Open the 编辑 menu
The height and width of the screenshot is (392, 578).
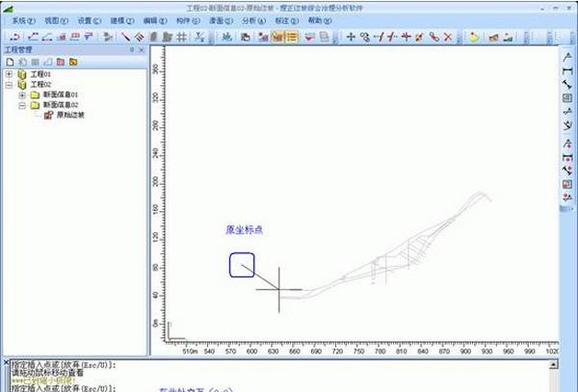click(x=155, y=20)
